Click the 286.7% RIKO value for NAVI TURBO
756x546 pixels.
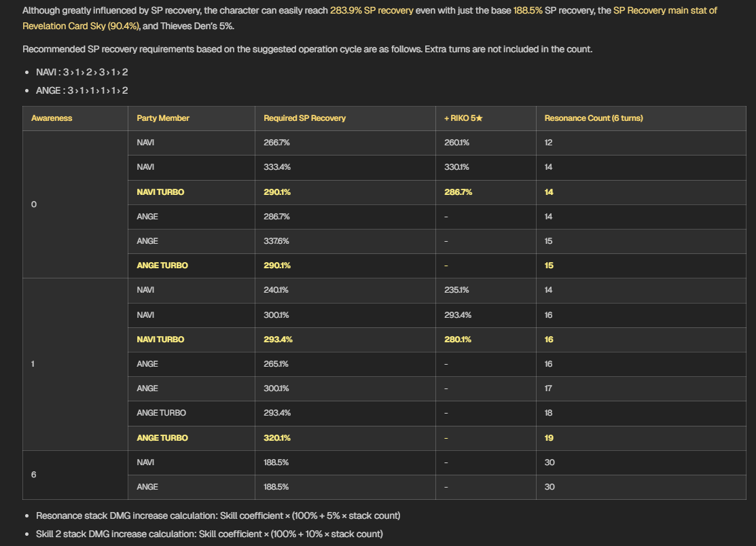pyautogui.click(x=458, y=192)
